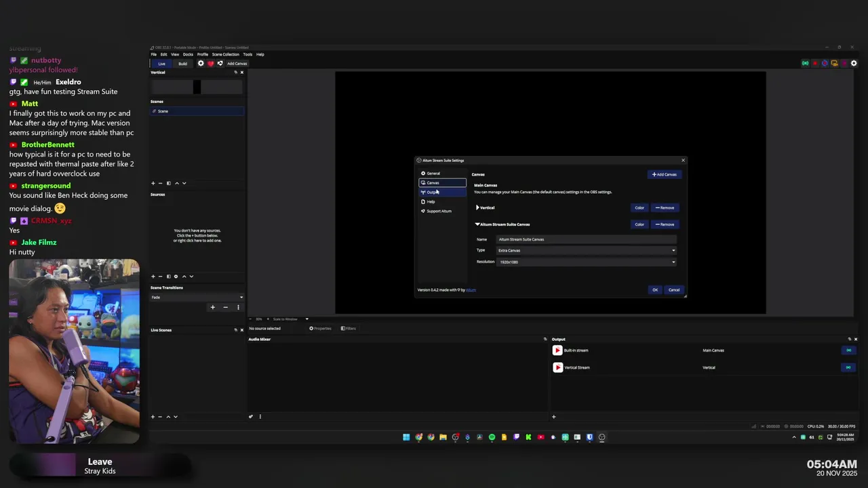Remove scene using the Scenes minus icon
Image resolution: width=868 pixels, height=488 pixels.
point(161,183)
